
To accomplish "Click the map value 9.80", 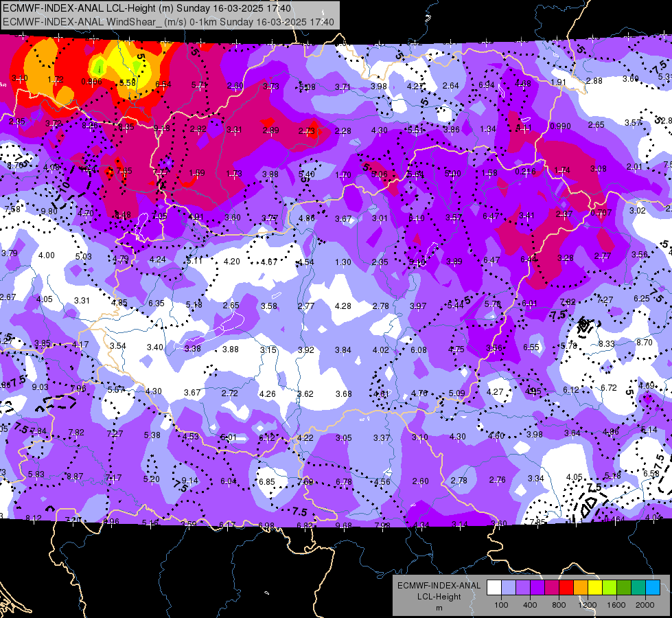I will [49, 211].
